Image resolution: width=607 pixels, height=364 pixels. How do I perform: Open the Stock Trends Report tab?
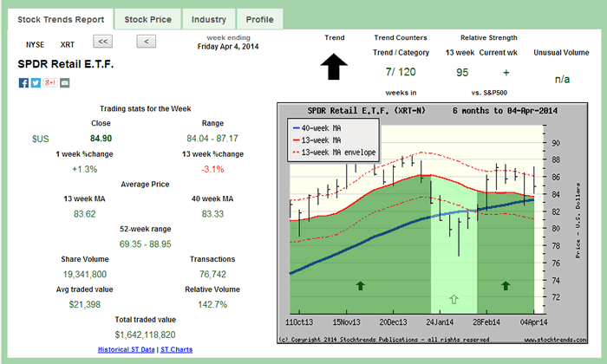(61, 19)
